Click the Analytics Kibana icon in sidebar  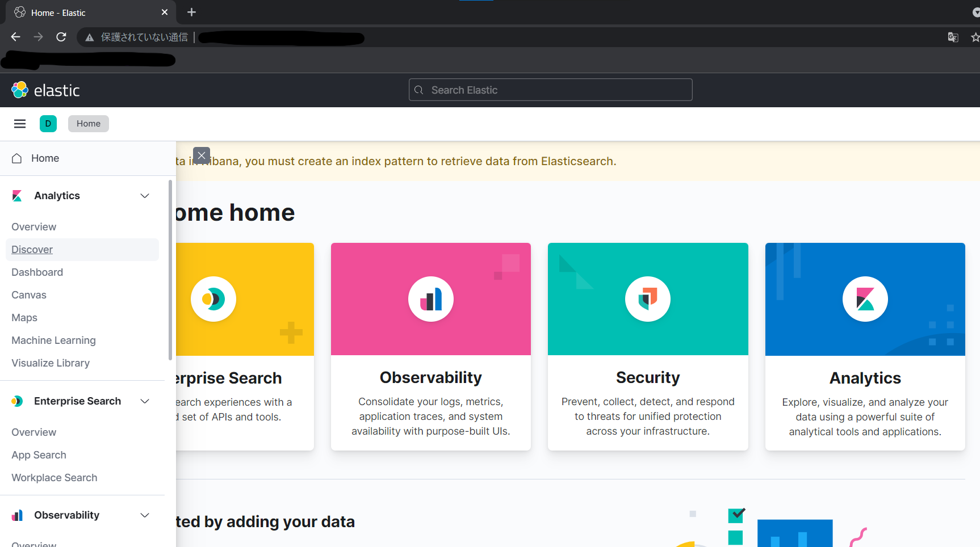coord(17,196)
